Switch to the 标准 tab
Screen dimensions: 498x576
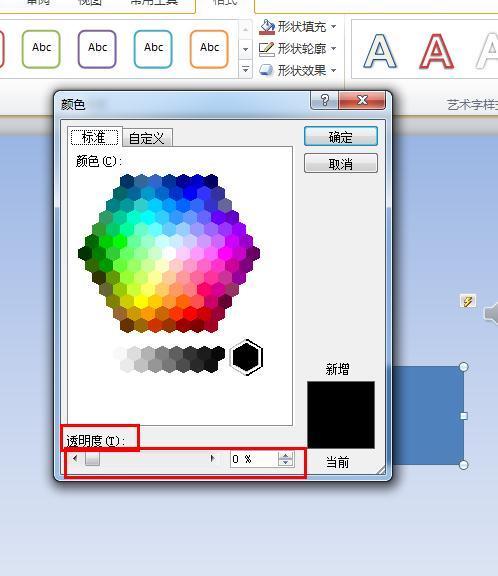click(x=94, y=137)
